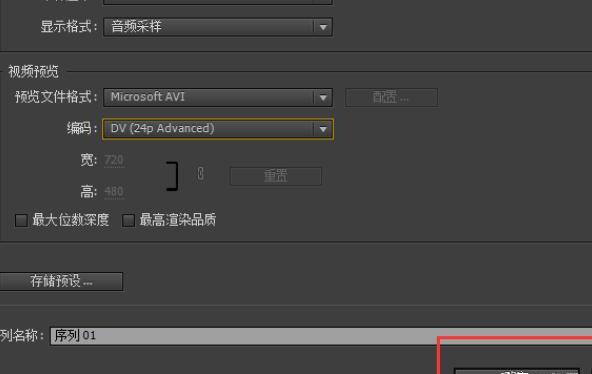Click the width value 720
The height and width of the screenshot is (374, 592).
point(114,160)
